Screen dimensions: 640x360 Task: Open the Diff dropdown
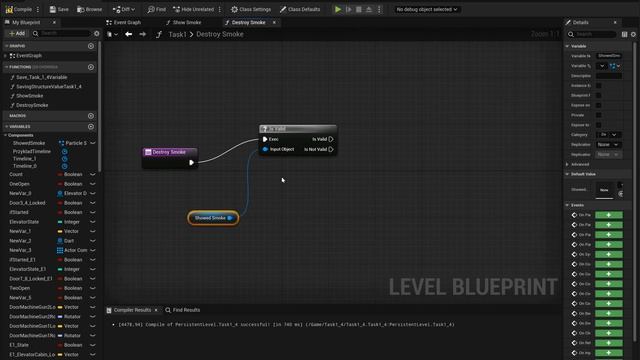124,9
